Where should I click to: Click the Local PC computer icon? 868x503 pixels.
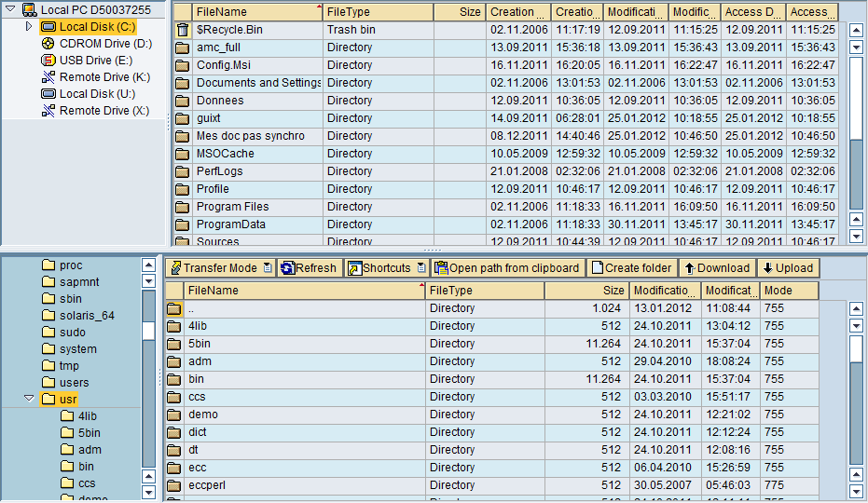tap(29, 9)
